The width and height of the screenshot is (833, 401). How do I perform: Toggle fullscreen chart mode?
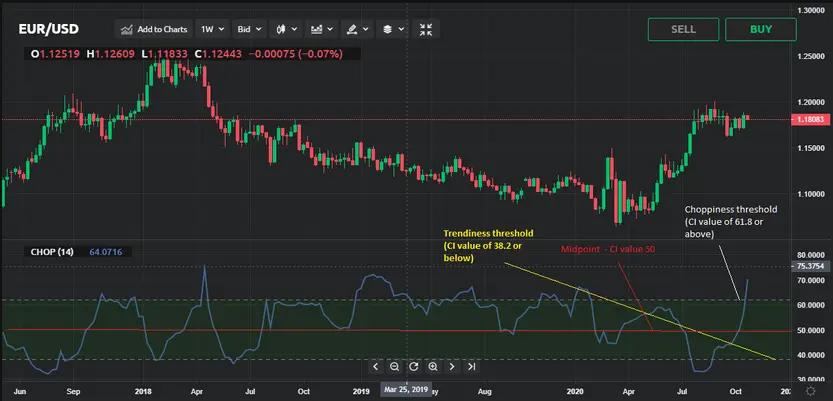(426, 30)
